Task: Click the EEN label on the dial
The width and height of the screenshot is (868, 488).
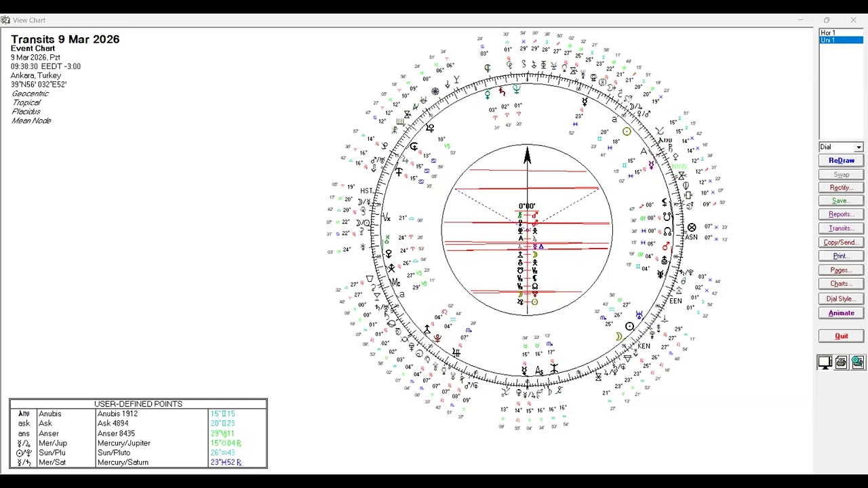Action: click(x=675, y=301)
